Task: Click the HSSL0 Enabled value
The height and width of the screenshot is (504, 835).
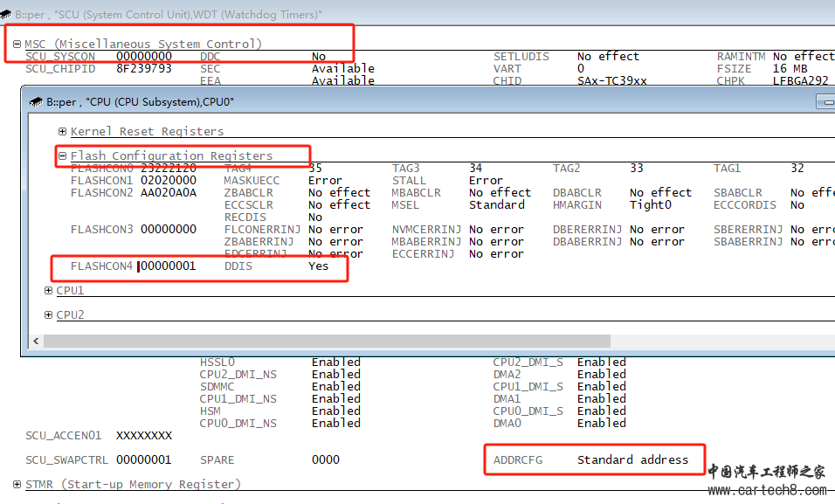Action: click(336, 362)
